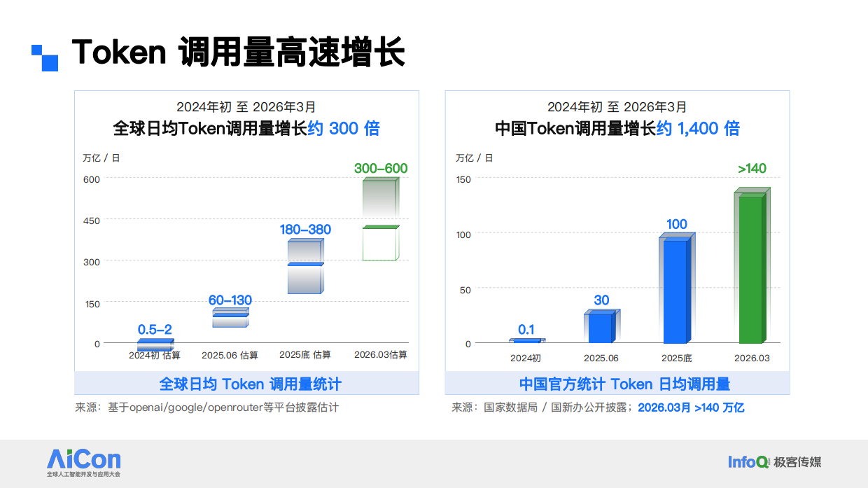Image resolution: width=868 pixels, height=488 pixels.
Task: Click the '600' y-axis tick on left chart
Action: [x=92, y=179]
